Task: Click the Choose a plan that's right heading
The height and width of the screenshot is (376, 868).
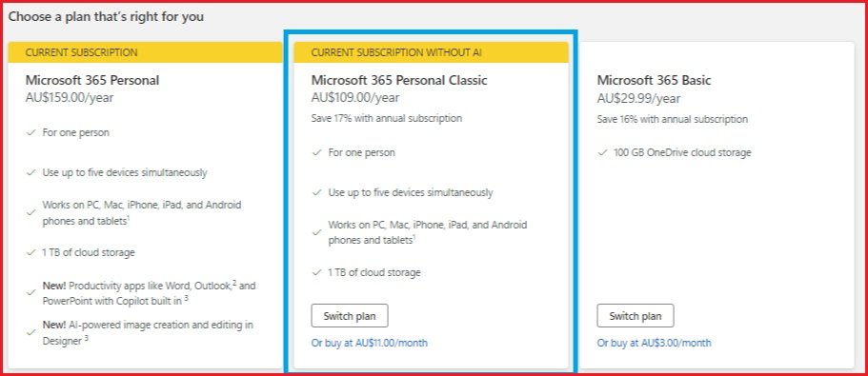Action: pos(106,16)
